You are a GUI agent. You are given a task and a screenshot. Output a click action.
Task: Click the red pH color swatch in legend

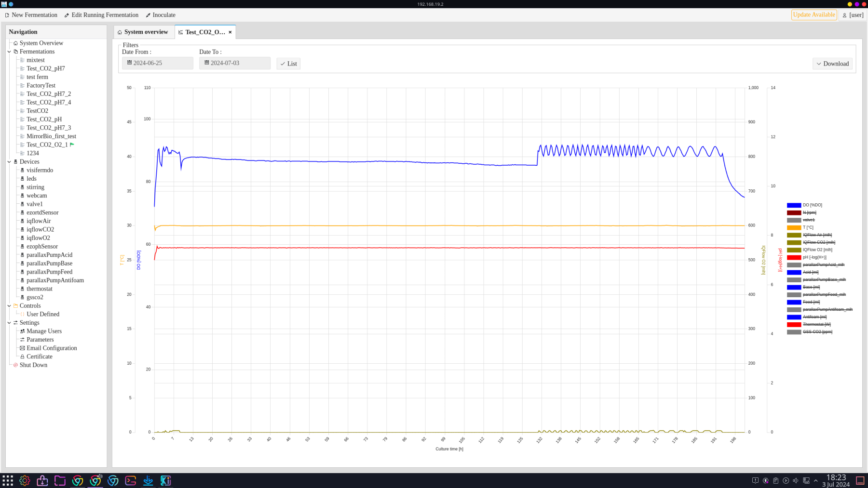click(794, 258)
